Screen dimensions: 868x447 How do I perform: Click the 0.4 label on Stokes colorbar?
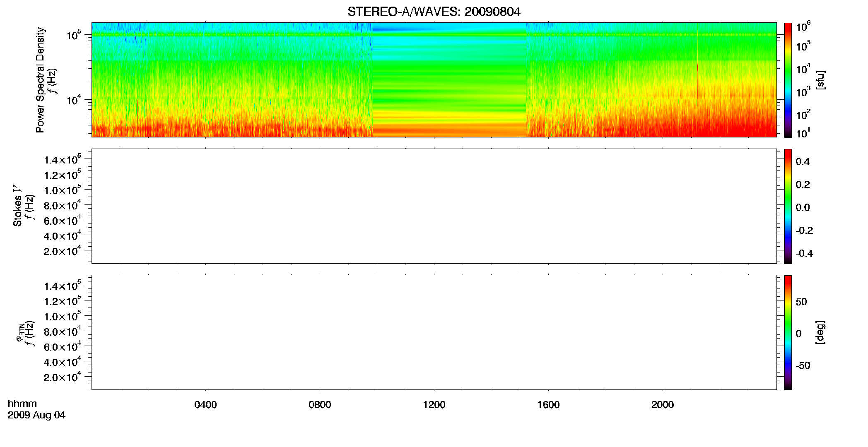pos(803,162)
